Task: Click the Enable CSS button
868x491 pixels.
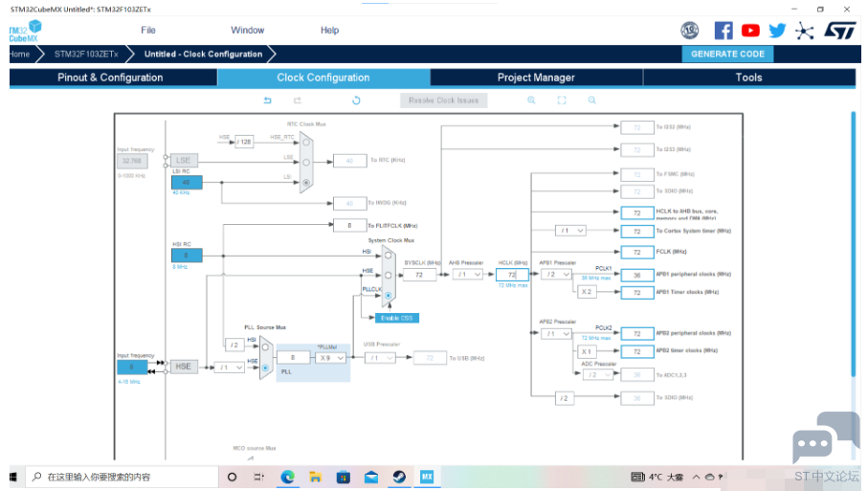Action: [x=397, y=318]
